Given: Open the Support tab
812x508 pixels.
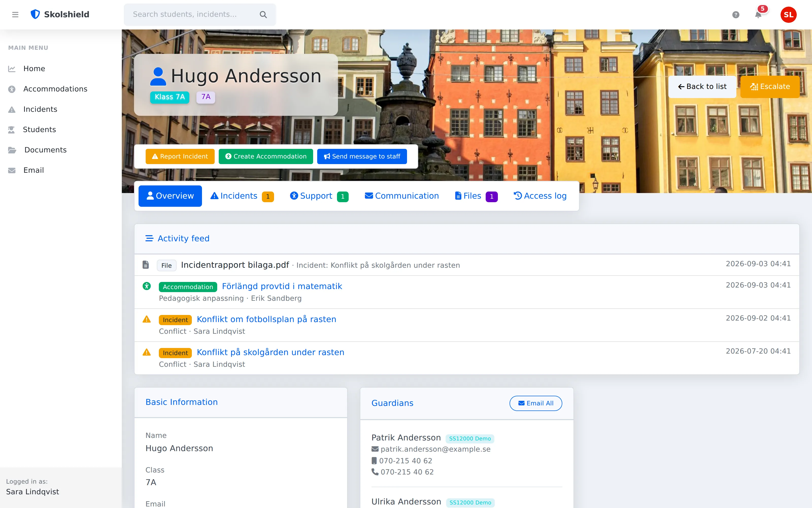Looking at the screenshot, I should pos(319,196).
